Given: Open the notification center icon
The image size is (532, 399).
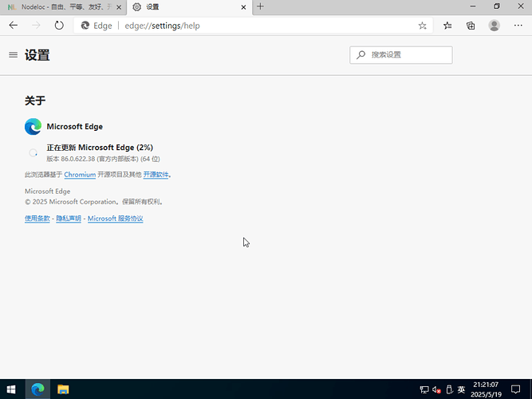Looking at the screenshot, I should [x=516, y=389].
